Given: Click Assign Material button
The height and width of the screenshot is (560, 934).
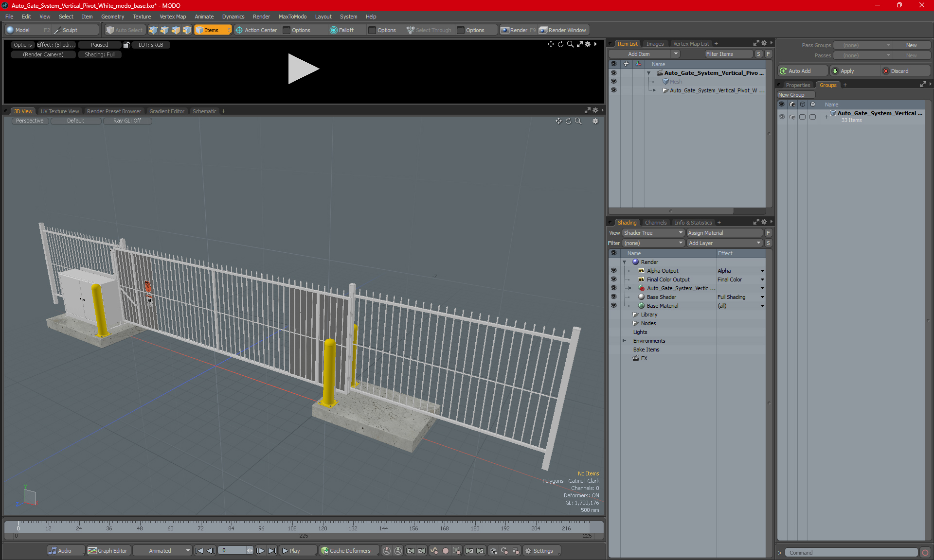Looking at the screenshot, I should 724,233.
